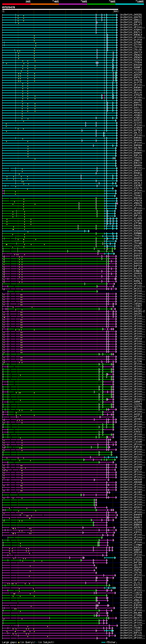Open hit UniRef100_A7QMY2
Viewport: 146px width, 644px height.
point(131,30)
